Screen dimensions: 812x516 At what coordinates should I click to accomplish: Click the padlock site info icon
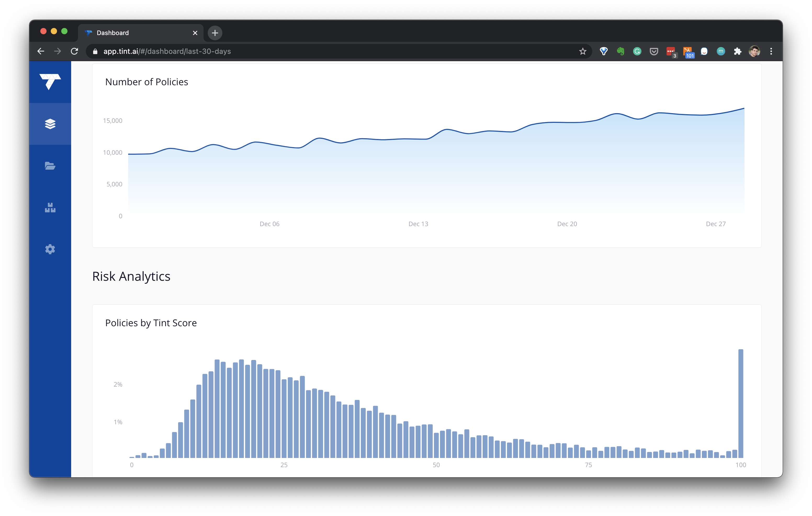95,51
